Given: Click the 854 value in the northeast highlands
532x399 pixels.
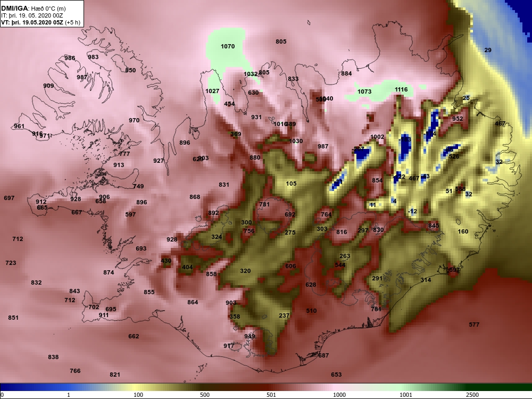Looking at the screenshot, I should [x=377, y=180].
